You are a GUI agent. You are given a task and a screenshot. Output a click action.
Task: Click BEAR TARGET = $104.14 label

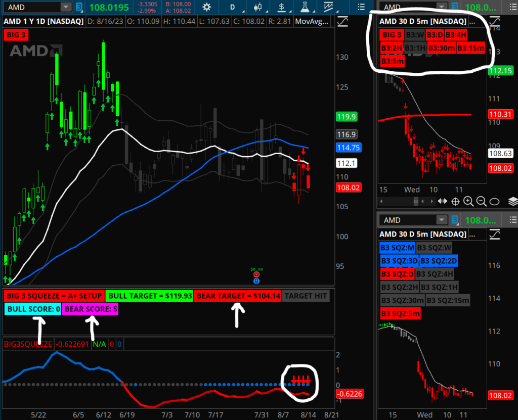238,296
